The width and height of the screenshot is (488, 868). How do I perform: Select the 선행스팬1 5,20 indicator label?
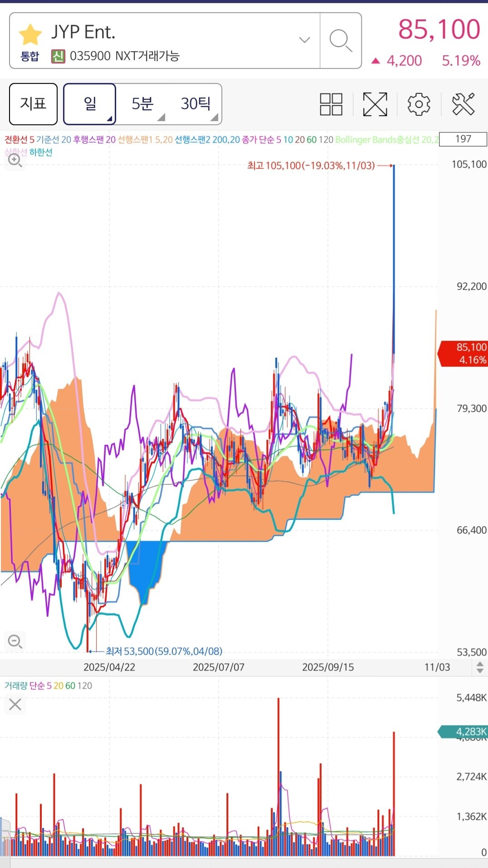tap(145, 139)
